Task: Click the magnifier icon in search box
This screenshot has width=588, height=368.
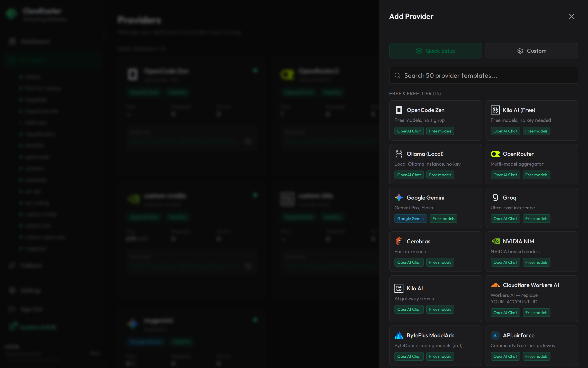Action: tap(397, 75)
